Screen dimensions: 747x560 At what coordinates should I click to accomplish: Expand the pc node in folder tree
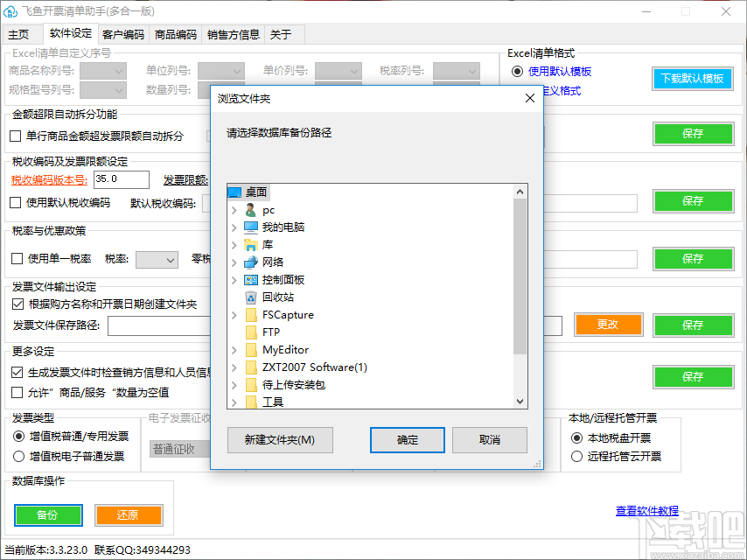pos(233,209)
